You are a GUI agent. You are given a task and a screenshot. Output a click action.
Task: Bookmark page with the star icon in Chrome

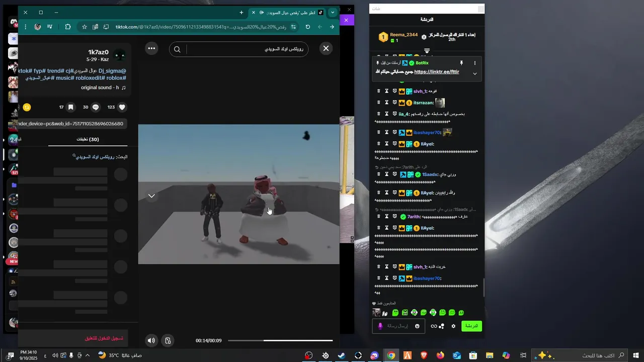click(84, 27)
